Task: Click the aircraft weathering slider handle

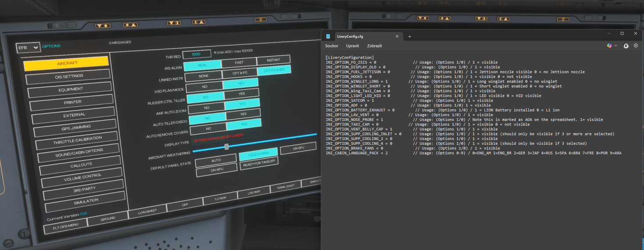Action: [226, 146]
